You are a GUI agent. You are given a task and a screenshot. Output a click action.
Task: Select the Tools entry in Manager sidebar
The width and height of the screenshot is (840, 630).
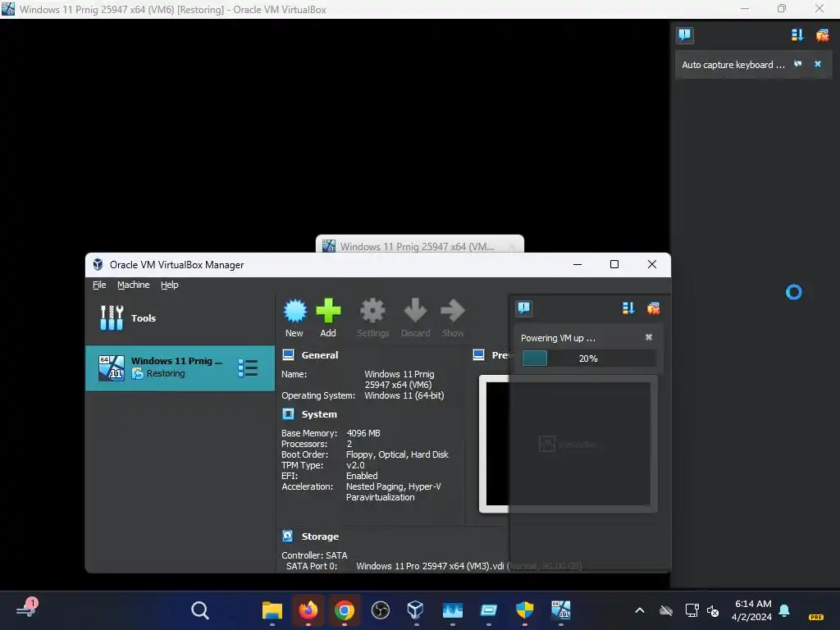(180, 318)
